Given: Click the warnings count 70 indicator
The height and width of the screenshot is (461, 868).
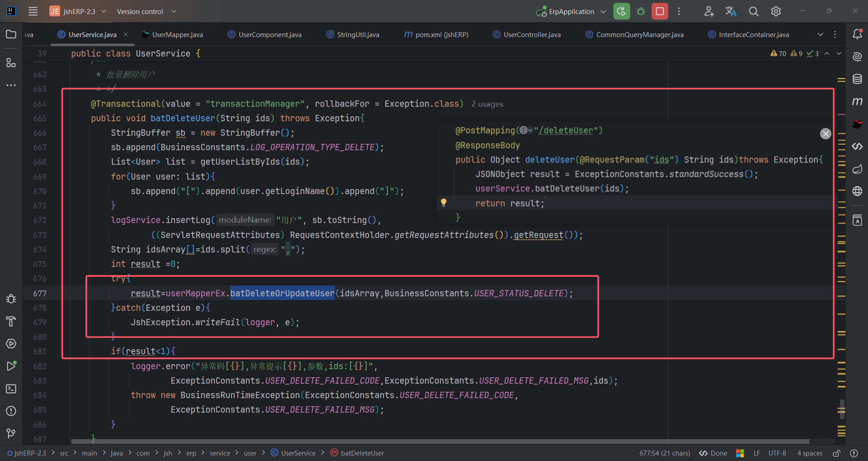Looking at the screenshot, I should (x=778, y=53).
